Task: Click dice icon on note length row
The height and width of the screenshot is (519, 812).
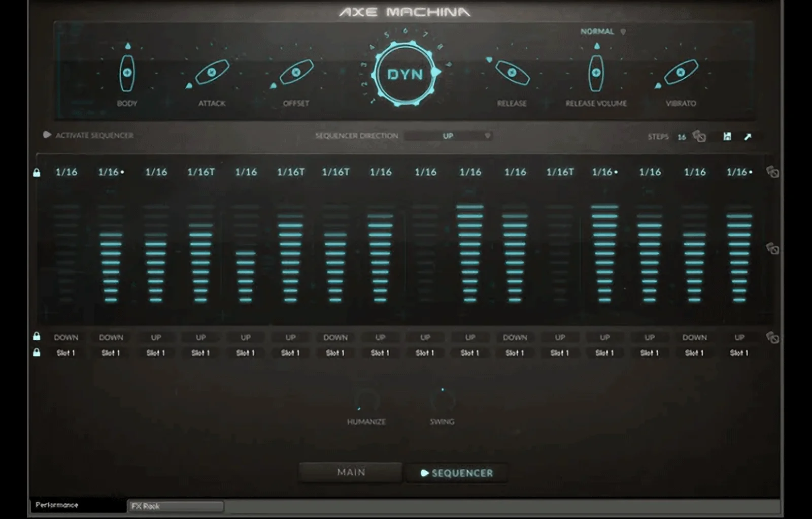Action: tap(772, 172)
